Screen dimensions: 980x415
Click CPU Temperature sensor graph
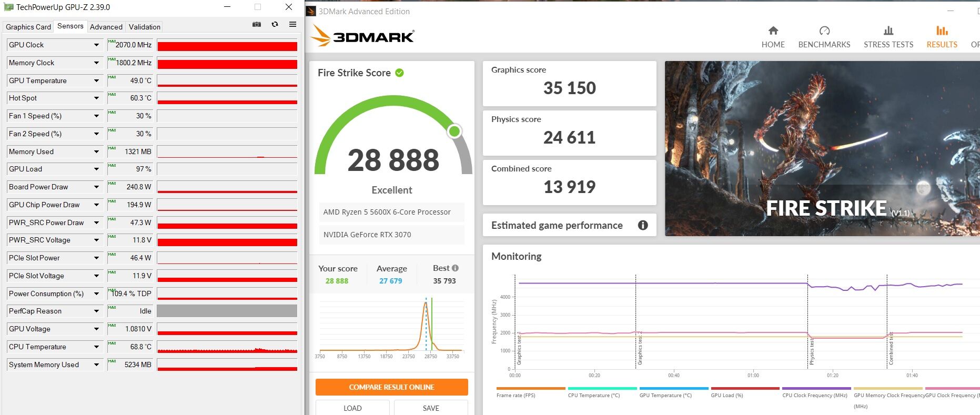coord(227,347)
